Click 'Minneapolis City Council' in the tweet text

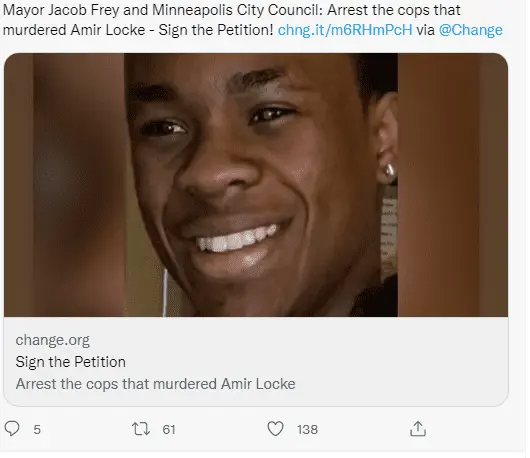237,10
